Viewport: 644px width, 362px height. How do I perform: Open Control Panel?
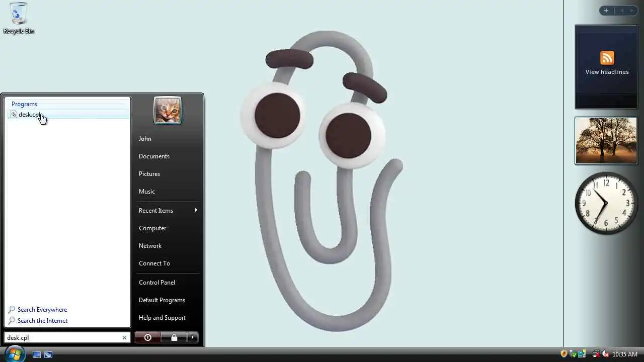tap(157, 283)
